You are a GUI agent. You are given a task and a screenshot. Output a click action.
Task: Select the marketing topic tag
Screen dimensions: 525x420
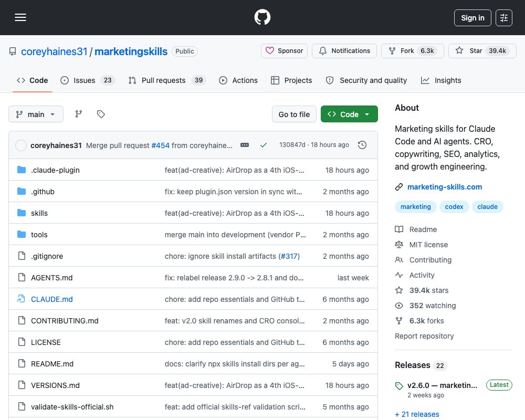tap(415, 207)
